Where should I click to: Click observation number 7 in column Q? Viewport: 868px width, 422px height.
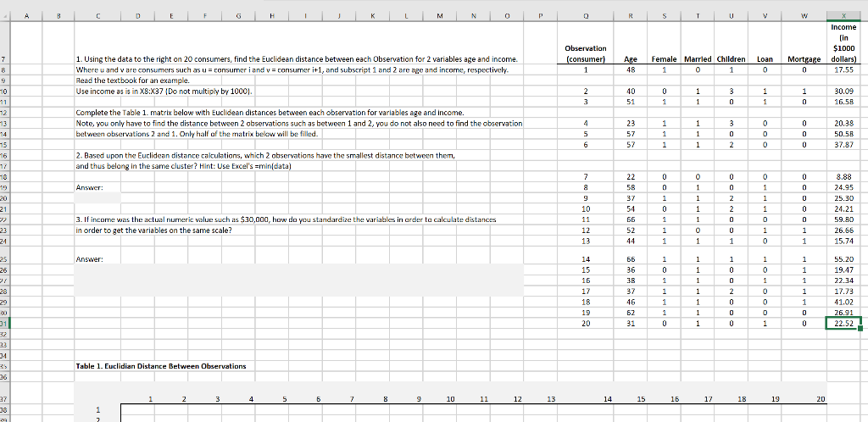tap(587, 176)
